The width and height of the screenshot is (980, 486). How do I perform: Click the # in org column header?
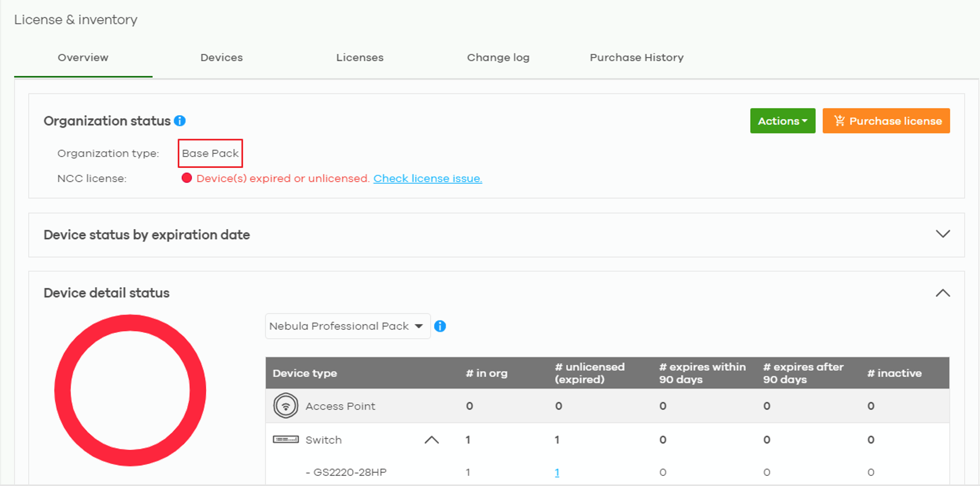(486, 373)
